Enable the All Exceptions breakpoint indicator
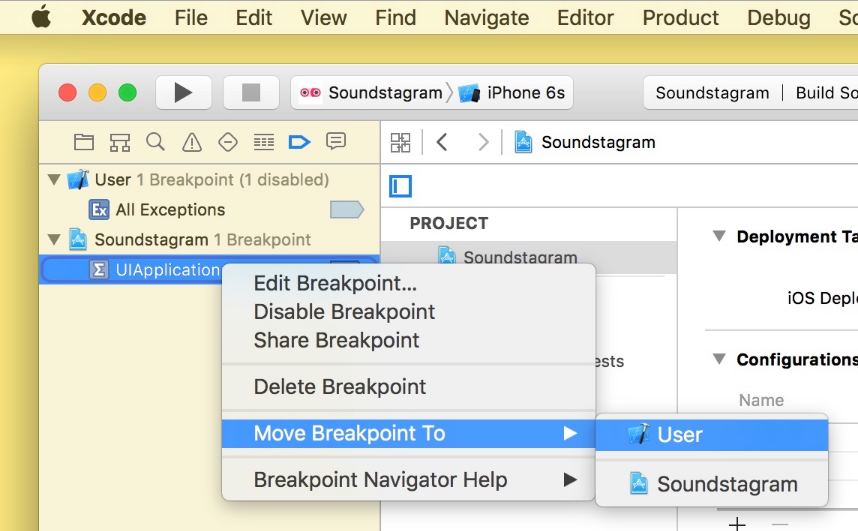This screenshot has height=531, width=858. (347, 210)
